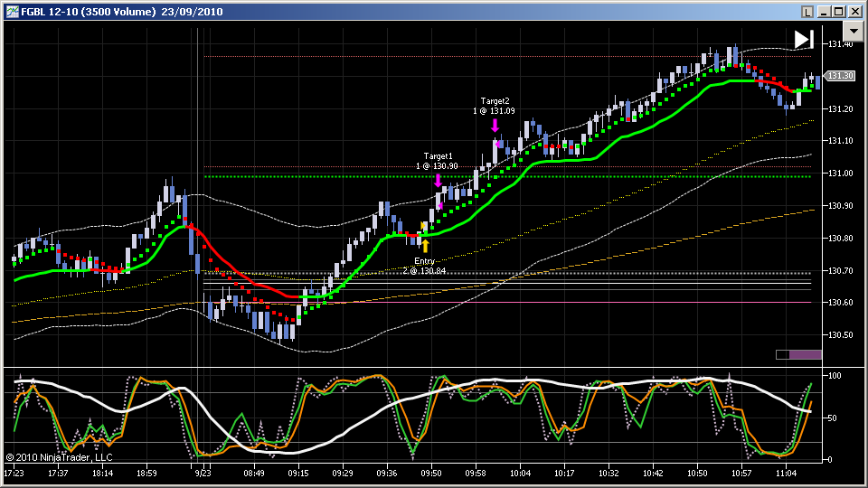This screenshot has height=488, width=868.
Task: Click the 10:32 time axis label
Action: point(609,473)
